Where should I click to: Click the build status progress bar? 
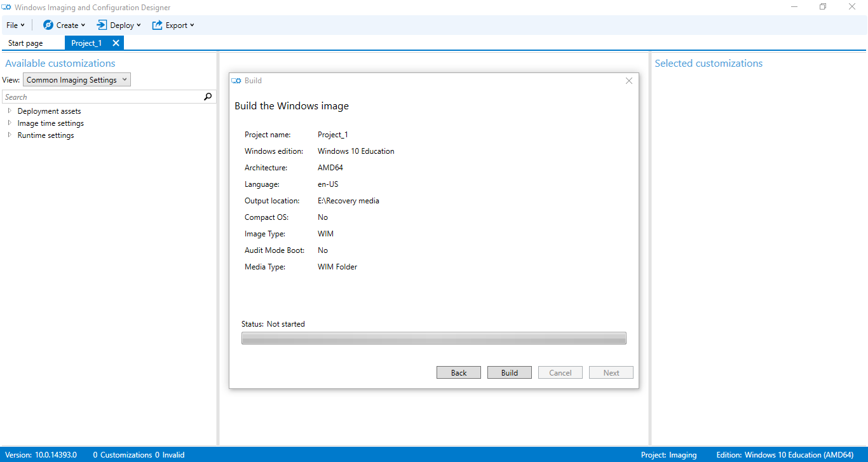433,337
